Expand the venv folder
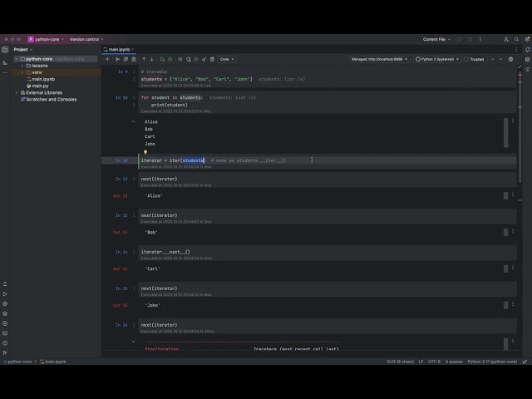 coord(22,72)
